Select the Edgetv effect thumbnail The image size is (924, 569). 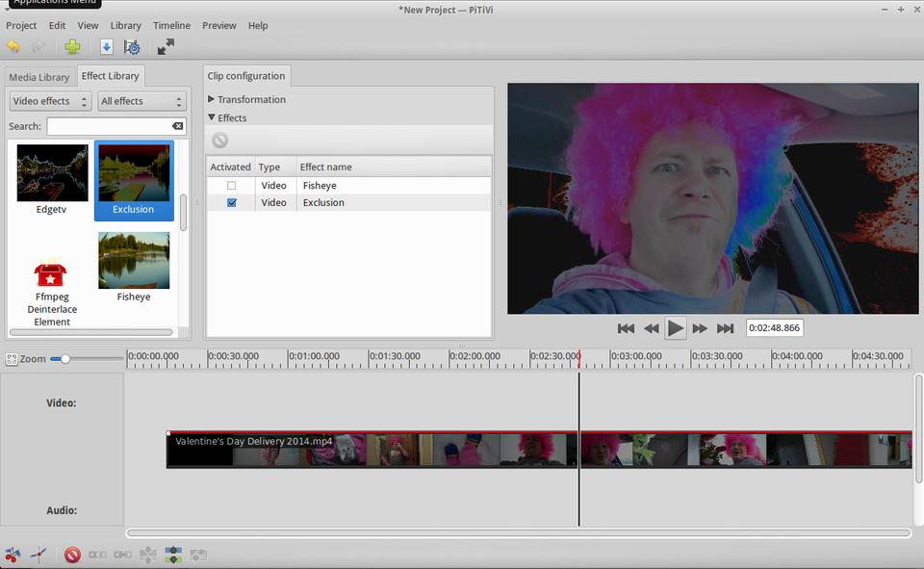(x=52, y=173)
